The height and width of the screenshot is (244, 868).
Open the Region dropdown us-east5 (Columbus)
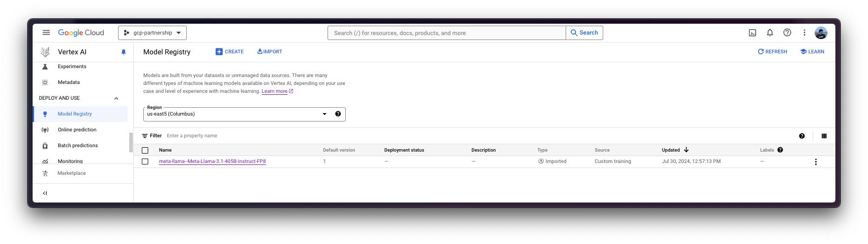point(245,114)
